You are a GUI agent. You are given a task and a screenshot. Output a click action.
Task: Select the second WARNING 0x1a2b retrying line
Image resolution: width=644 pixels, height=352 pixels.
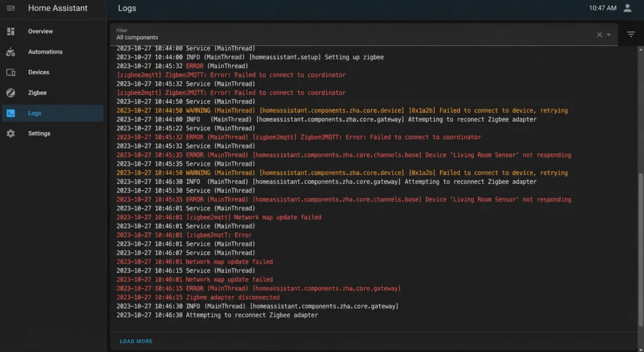[x=342, y=173]
